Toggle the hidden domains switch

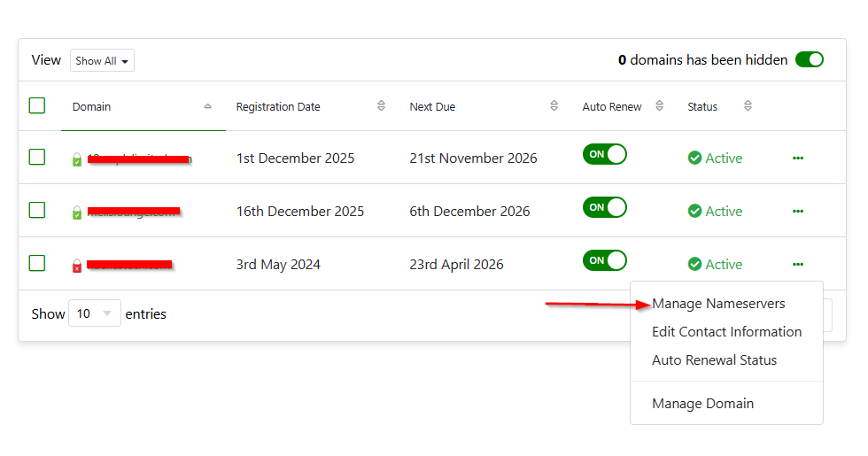coord(810,60)
